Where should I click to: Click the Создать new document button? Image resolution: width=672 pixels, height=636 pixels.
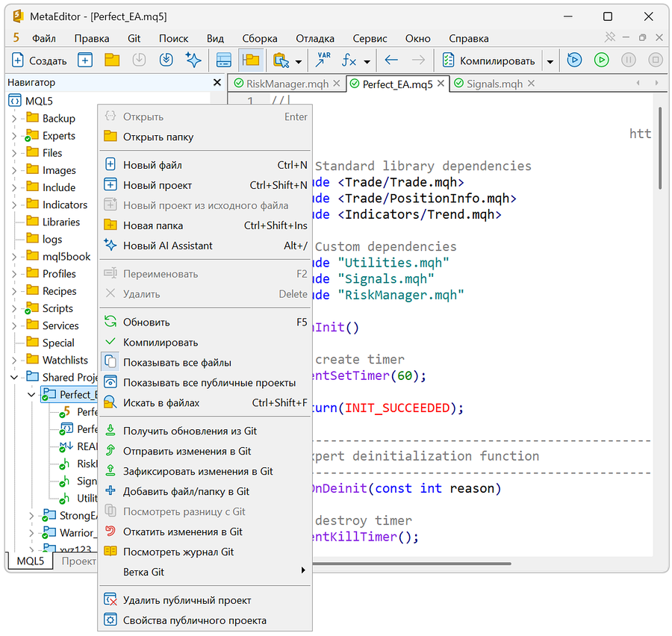click(x=40, y=60)
